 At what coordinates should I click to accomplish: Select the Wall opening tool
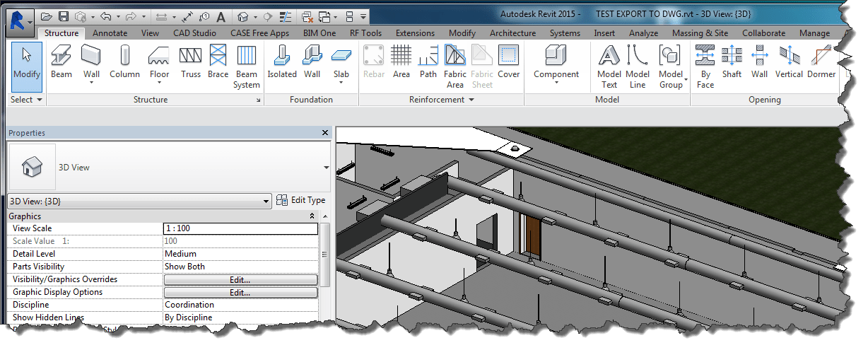coord(760,62)
